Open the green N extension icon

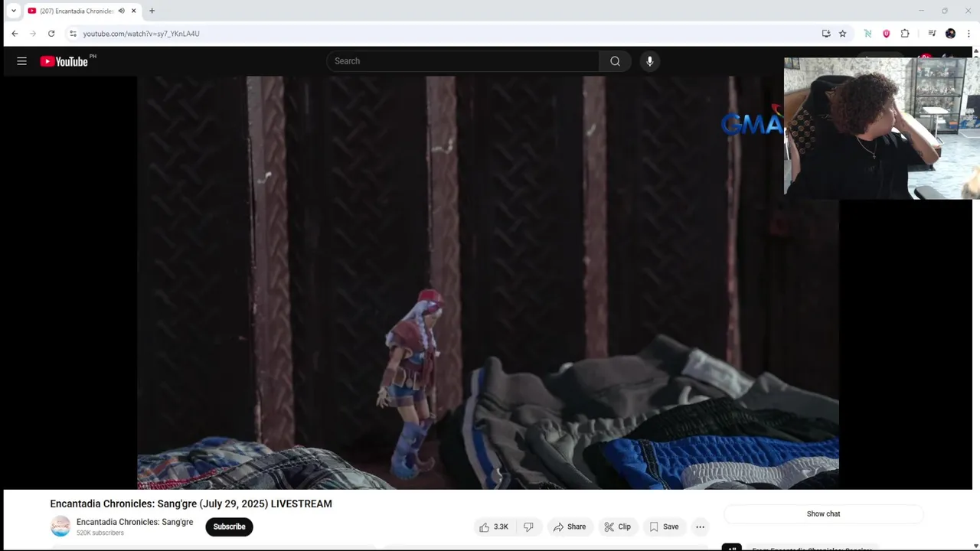[867, 34]
